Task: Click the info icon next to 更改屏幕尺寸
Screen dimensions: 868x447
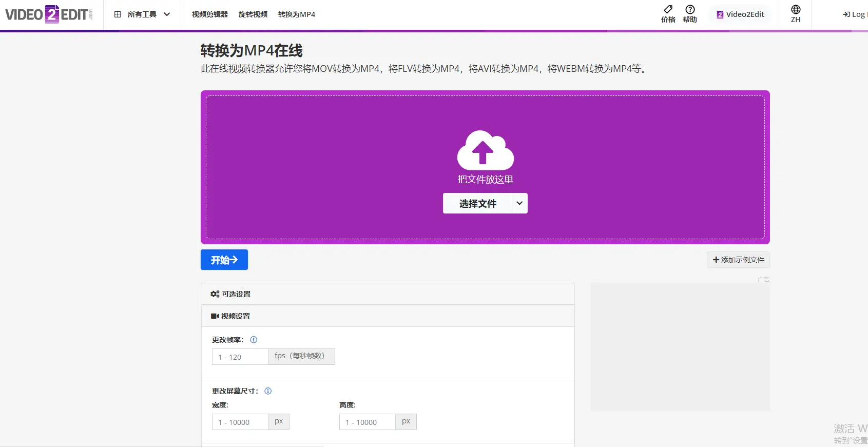Action: click(x=268, y=391)
